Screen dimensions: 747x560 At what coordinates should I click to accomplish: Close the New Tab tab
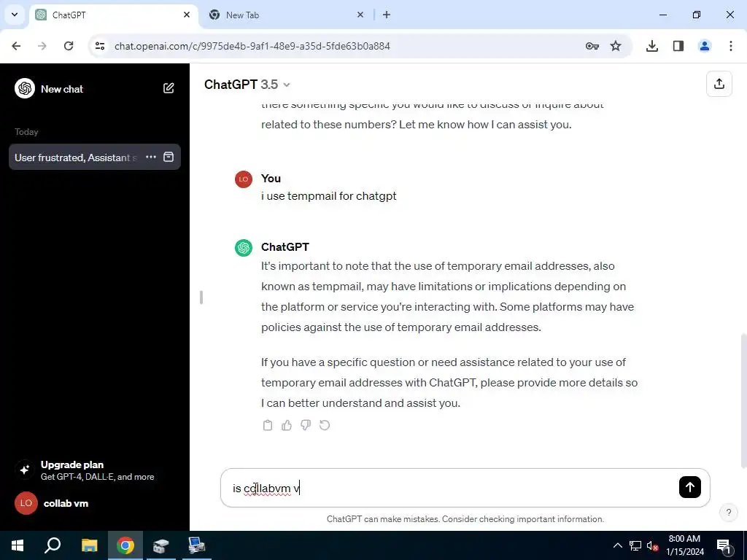pyautogui.click(x=360, y=15)
